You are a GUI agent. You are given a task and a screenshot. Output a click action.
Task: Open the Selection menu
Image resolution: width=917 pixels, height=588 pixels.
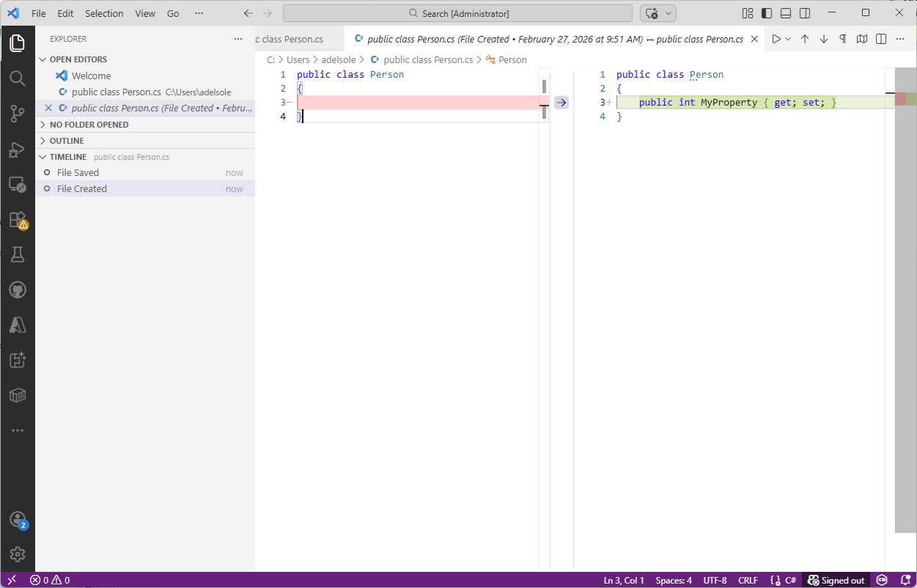tap(104, 13)
